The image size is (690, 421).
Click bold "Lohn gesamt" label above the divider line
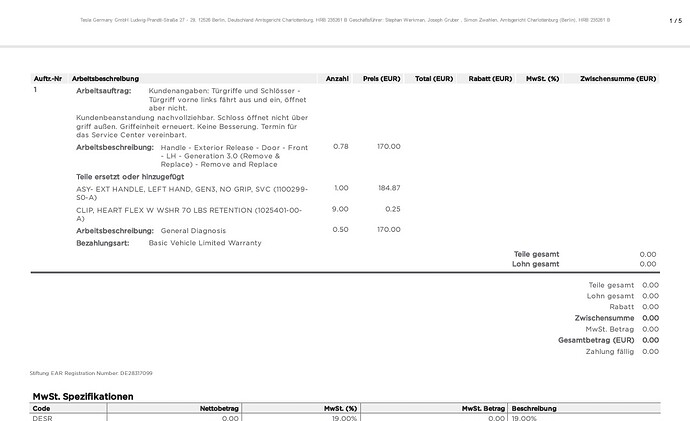[x=536, y=264]
